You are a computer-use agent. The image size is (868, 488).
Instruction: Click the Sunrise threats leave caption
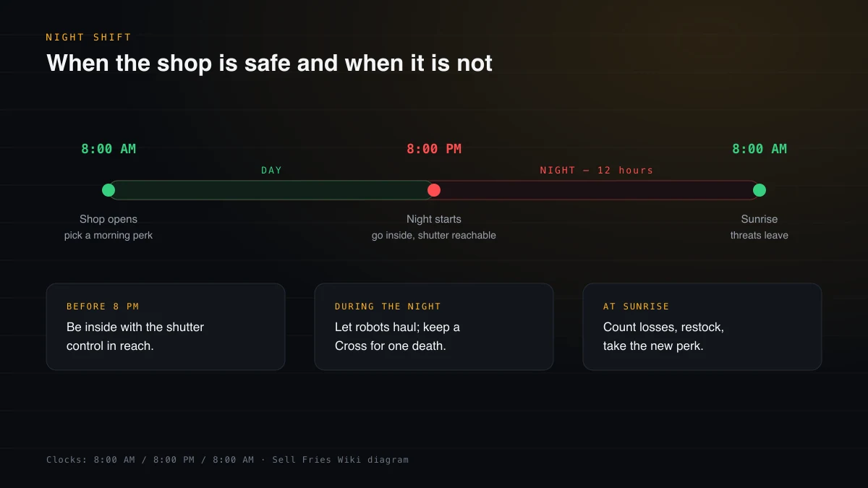click(x=759, y=227)
